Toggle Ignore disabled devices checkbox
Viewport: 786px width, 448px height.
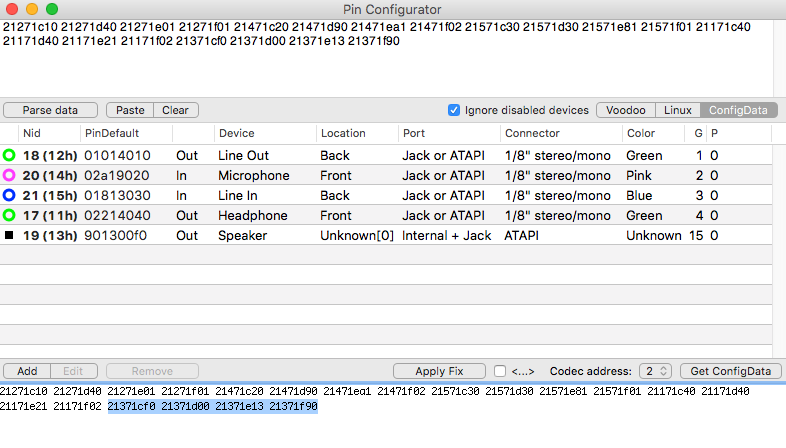454,110
